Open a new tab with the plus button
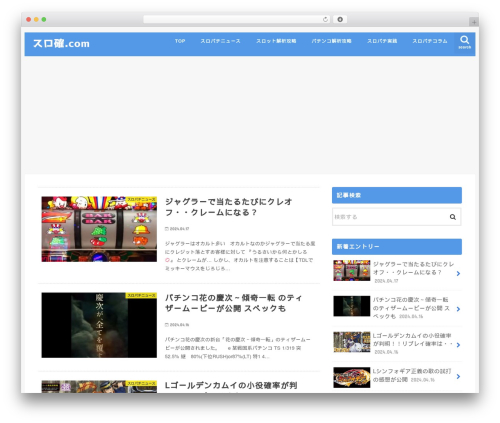Image resolution: width=500 pixels, height=423 pixels. 474,22
